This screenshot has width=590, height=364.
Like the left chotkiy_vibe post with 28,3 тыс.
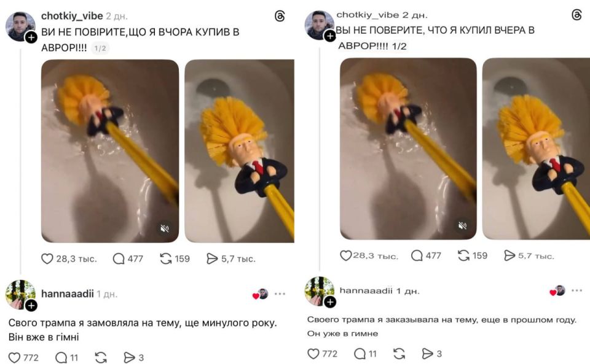coord(47,259)
